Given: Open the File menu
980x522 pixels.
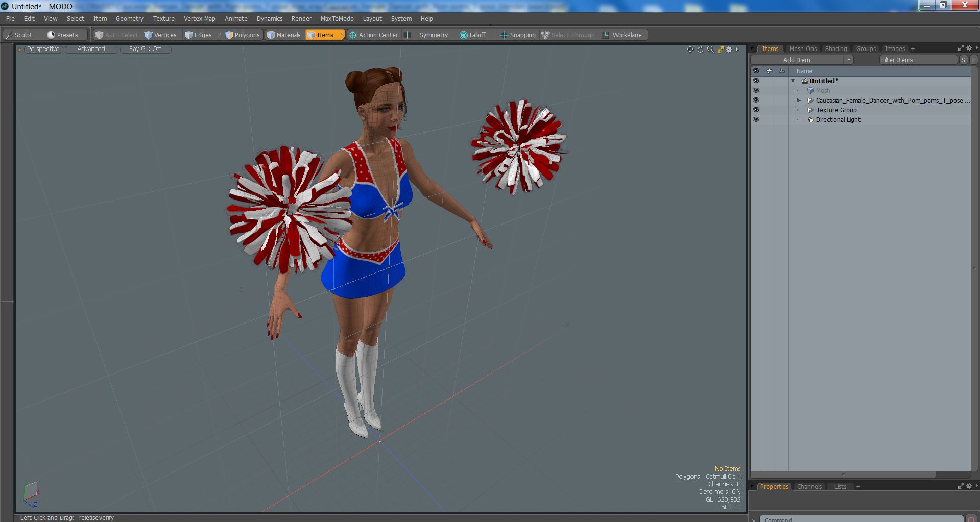Looking at the screenshot, I should [10, 18].
